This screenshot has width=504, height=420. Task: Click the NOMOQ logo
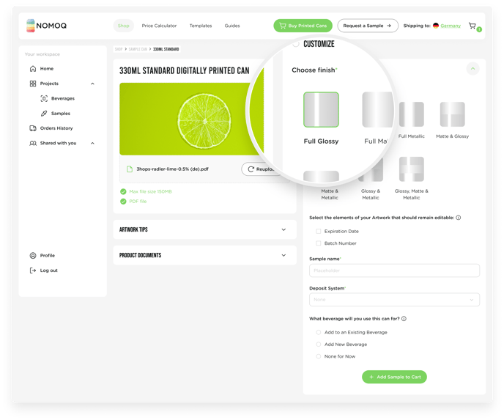point(47,26)
